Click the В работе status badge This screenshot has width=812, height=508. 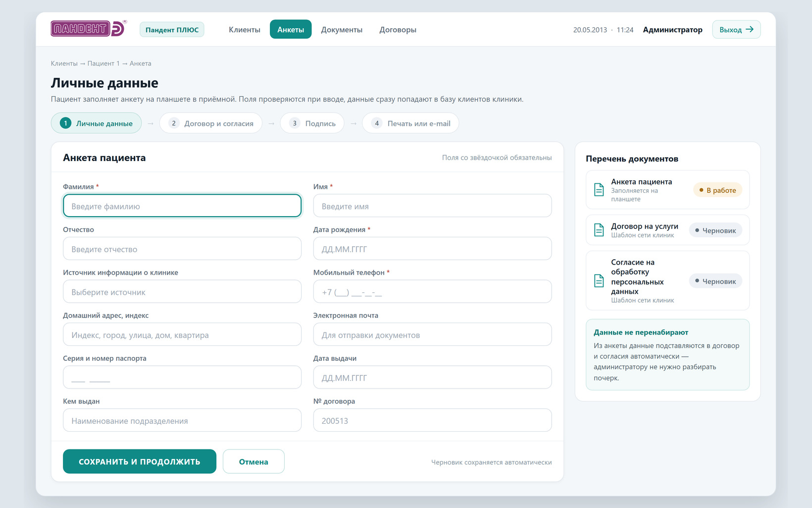(x=717, y=190)
